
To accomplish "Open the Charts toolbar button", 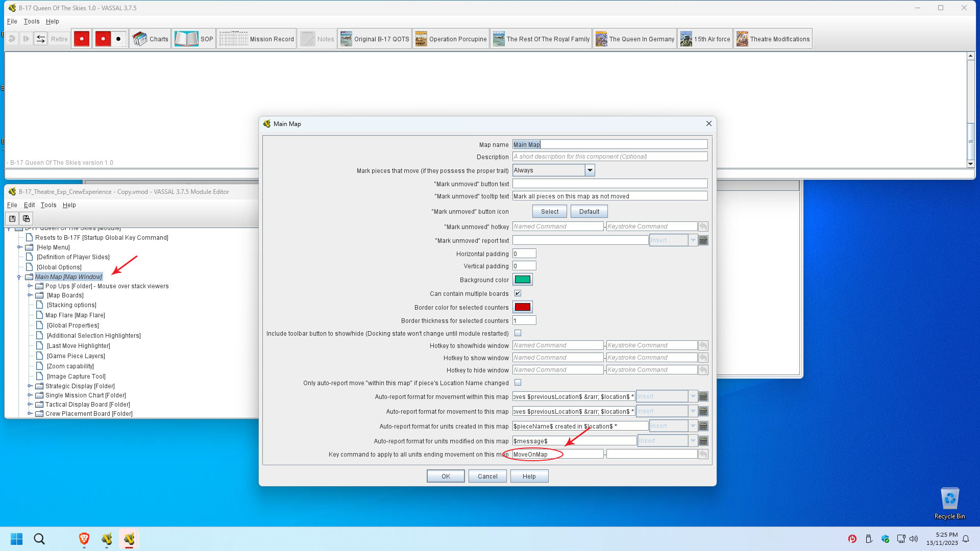I will tap(150, 39).
